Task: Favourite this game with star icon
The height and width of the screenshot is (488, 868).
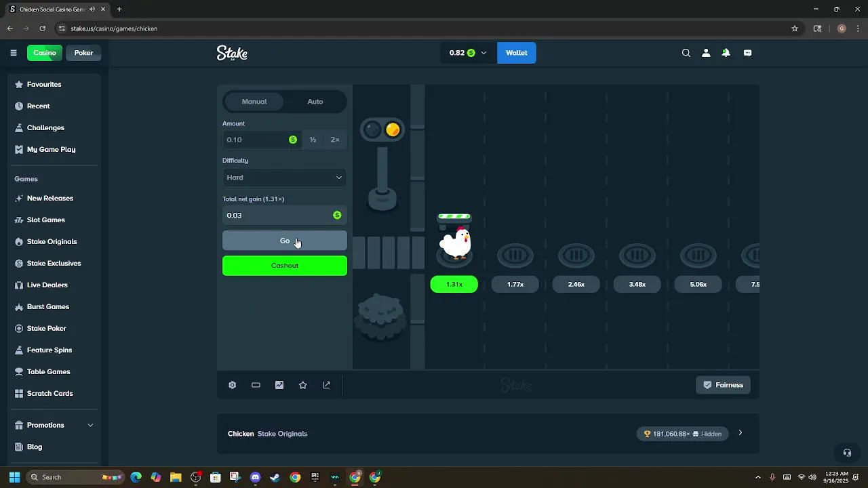Action: [x=303, y=385]
